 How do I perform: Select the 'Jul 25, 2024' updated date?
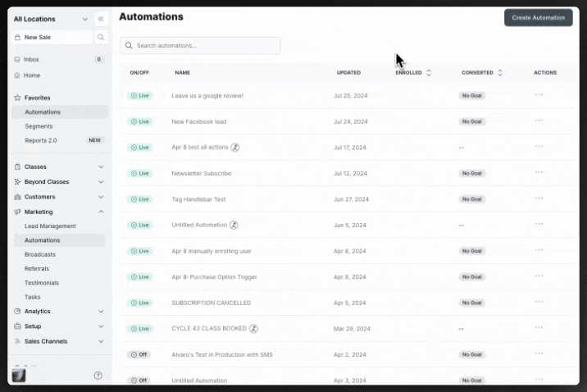tap(350, 95)
